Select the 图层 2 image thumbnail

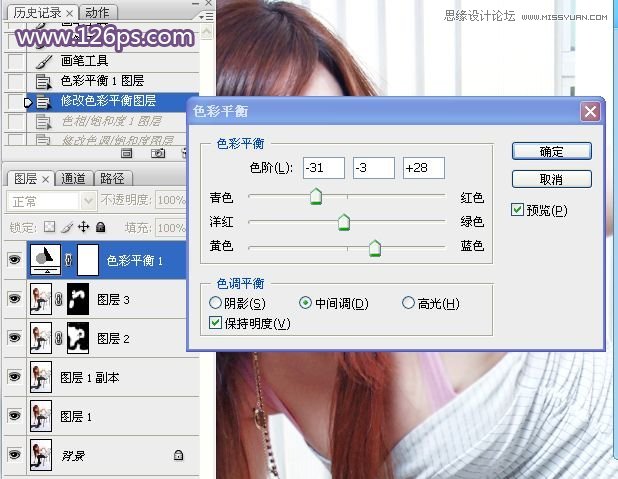41,338
